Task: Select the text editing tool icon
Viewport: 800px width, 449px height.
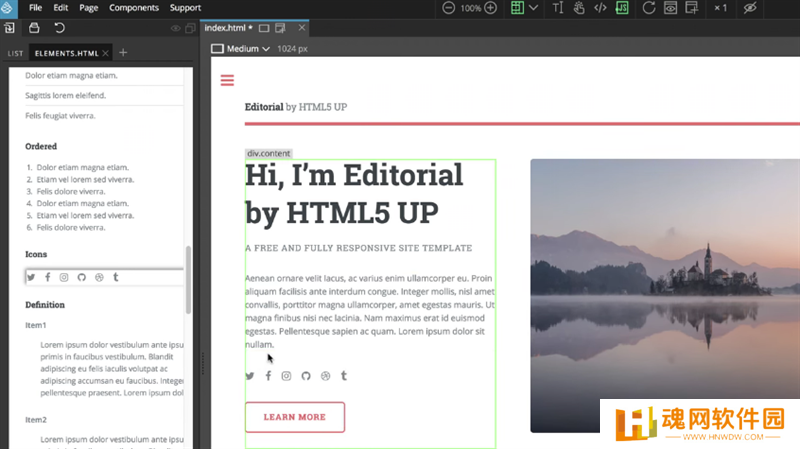Action: pos(558,8)
